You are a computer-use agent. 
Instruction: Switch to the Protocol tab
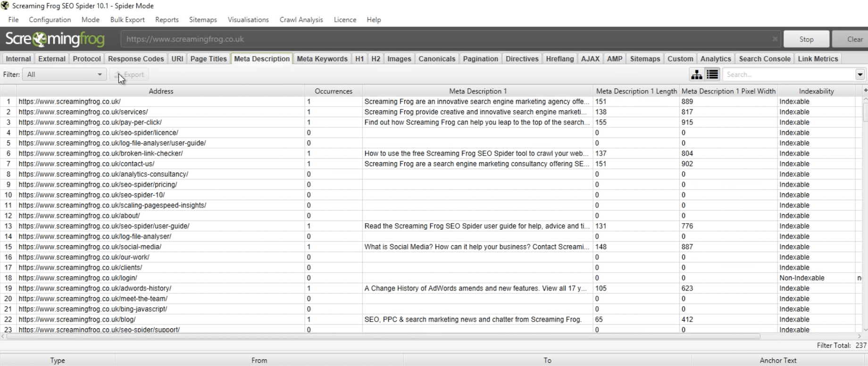(x=87, y=58)
